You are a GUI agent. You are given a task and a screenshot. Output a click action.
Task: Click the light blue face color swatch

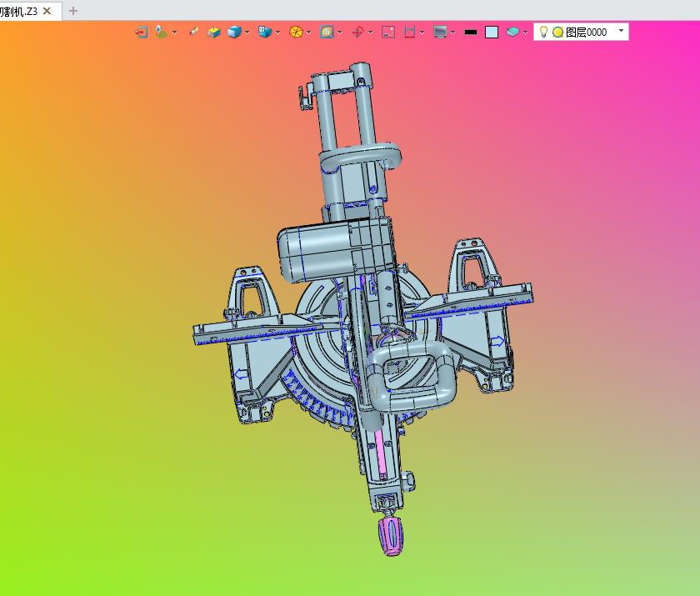pyautogui.click(x=492, y=33)
